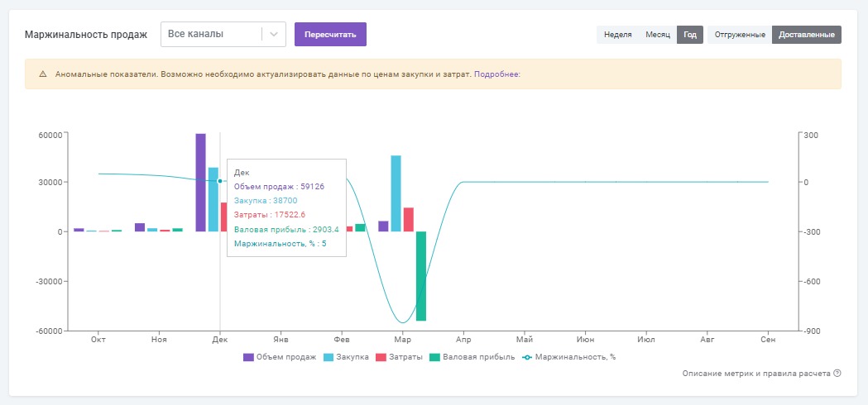Click the help icon beside metrics description
Image resolution: width=868 pixels, height=405 pixels.
tap(837, 374)
